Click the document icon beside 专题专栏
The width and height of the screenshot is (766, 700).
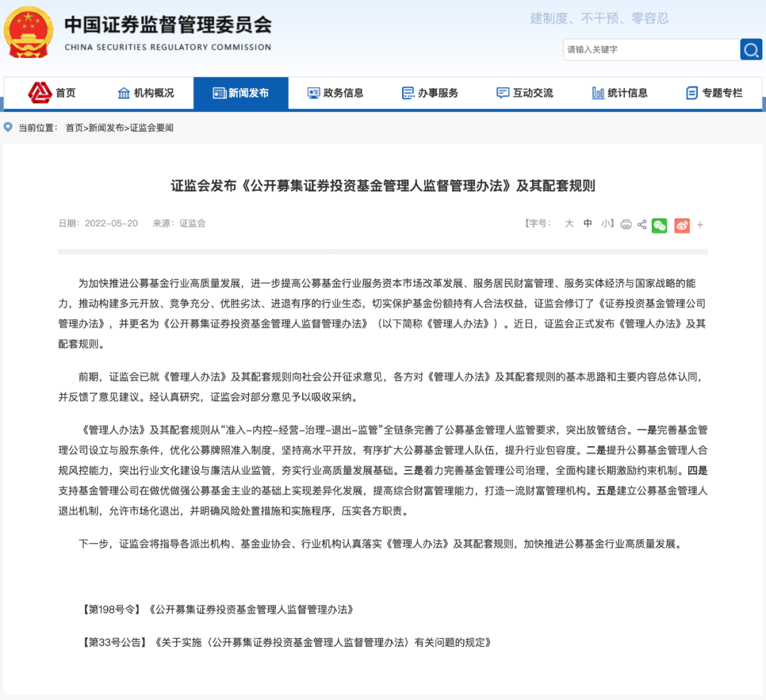[x=692, y=93]
